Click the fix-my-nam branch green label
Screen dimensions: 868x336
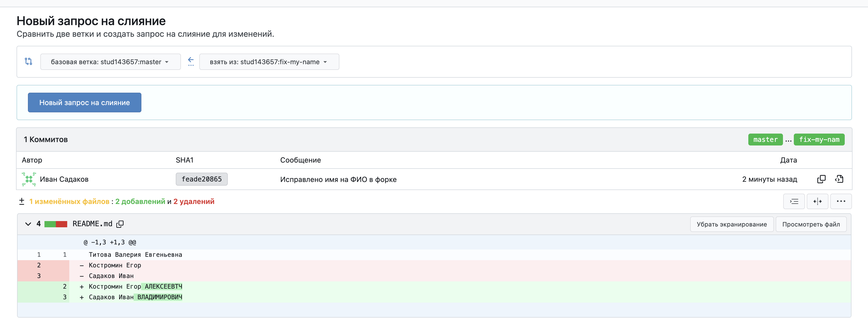coord(819,140)
